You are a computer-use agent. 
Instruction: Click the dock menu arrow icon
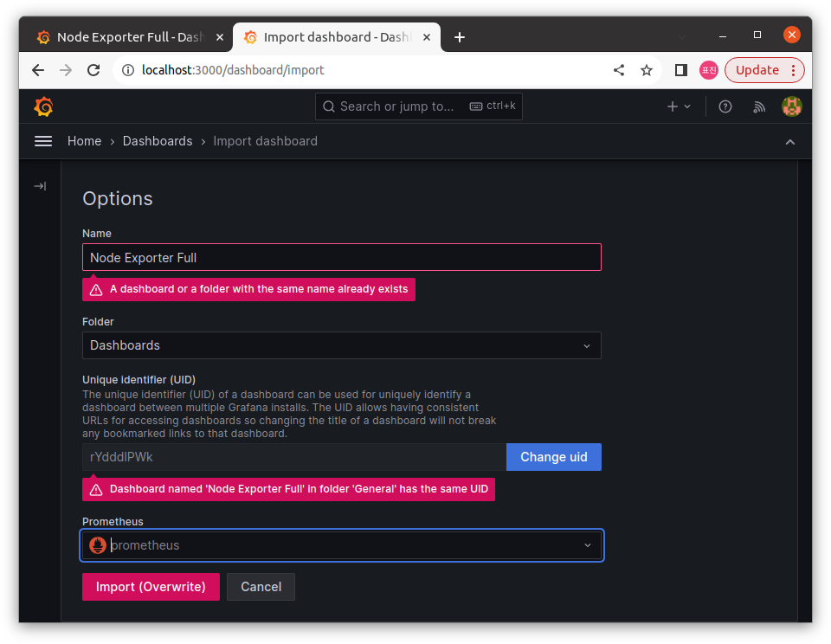40,186
